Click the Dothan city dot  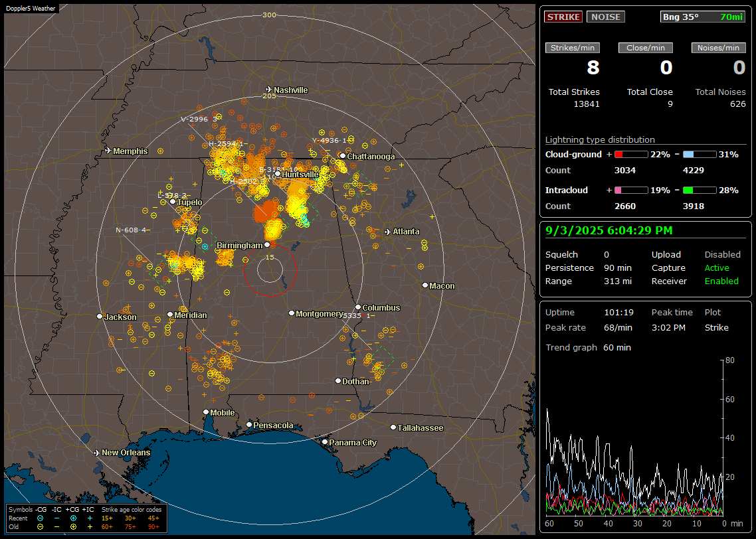tap(338, 380)
